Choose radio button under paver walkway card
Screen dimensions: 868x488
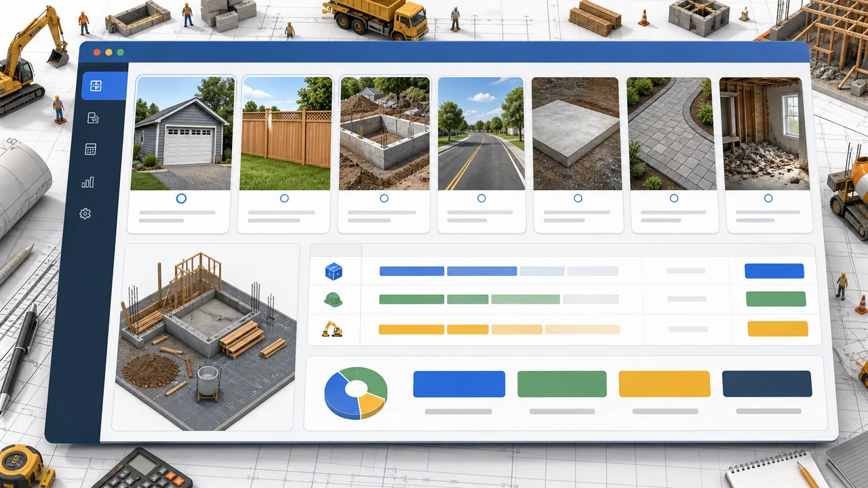pos(674,199)
